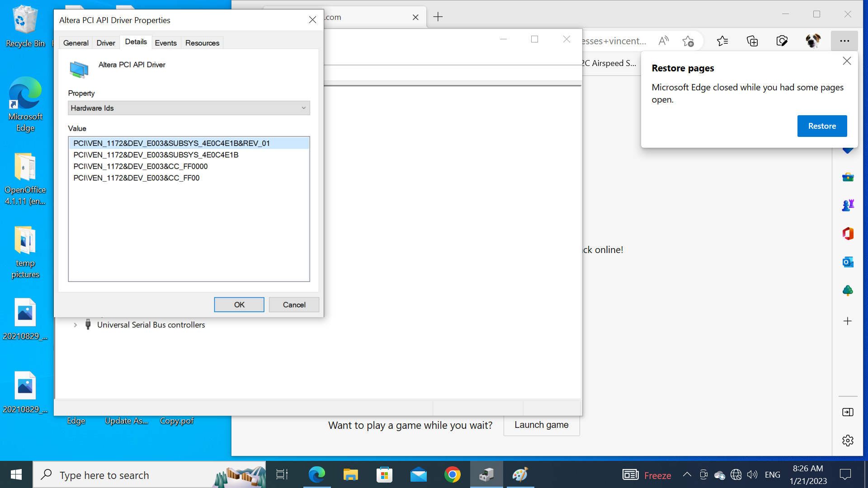Click the Edge sidebar Games chess icon
Image resolution: width=868 pixels, height=488 pixels.
click(x=848, y=205)
